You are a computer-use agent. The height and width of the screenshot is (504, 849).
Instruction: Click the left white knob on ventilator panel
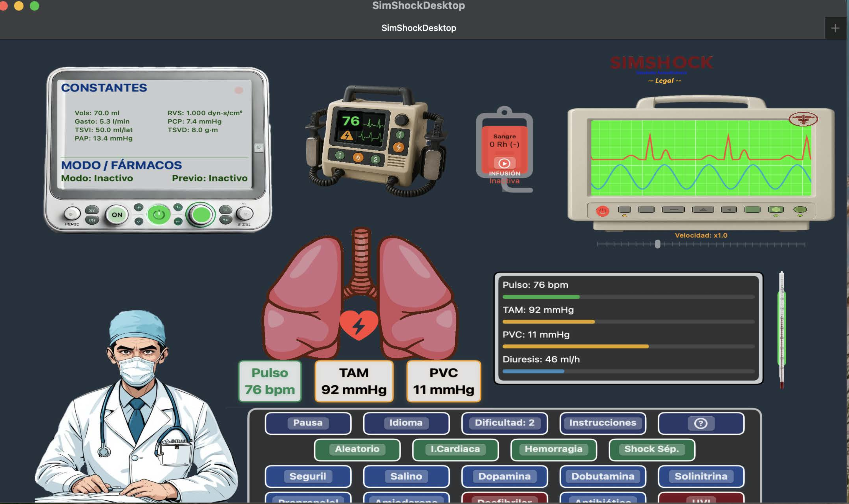pyautogui.click(x=72, y=214)
